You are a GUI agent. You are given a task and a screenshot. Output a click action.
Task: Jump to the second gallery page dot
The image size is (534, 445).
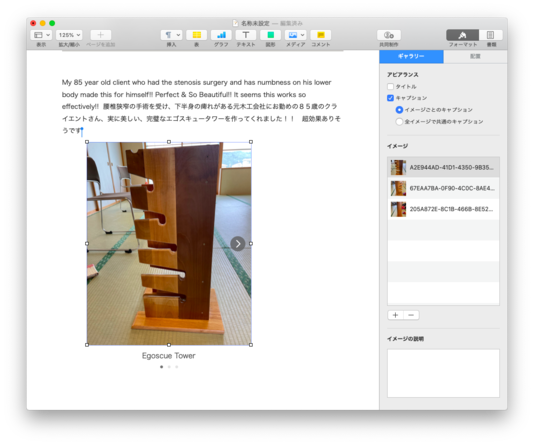pos(169,367)
